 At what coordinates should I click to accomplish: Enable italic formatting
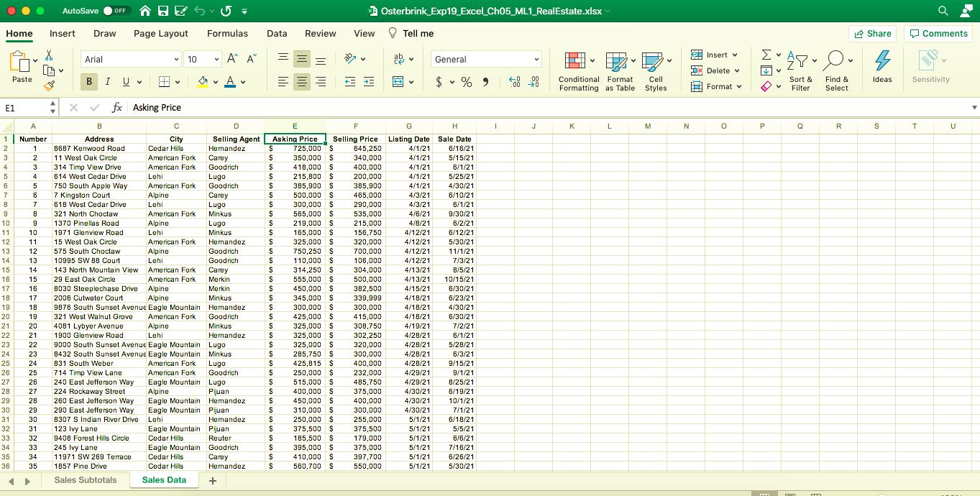pyautogui.click(x=106, y=81)
